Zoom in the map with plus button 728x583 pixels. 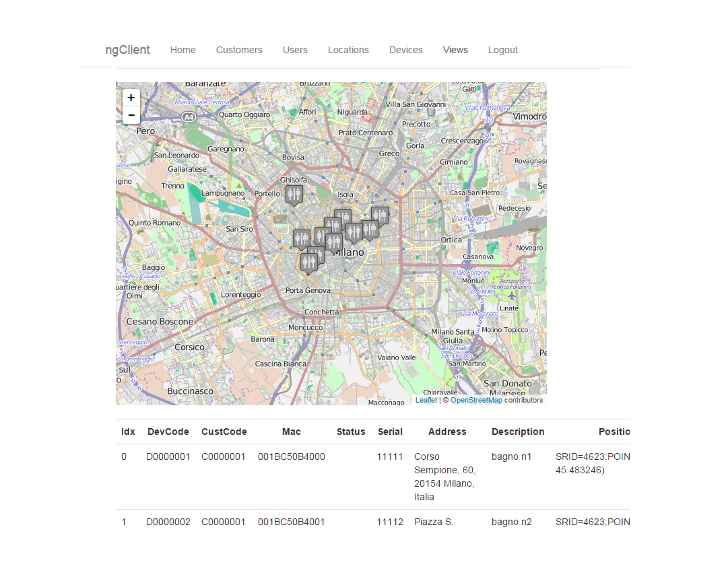(x=131, y=98)
